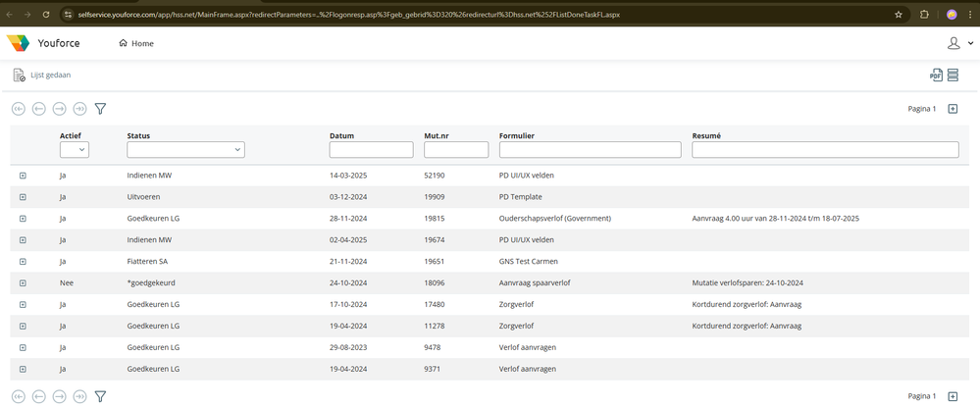Click the stacked rows list view icon
Image resolution: width=980 pixels, height=407 pixels.
click(953, 76)
